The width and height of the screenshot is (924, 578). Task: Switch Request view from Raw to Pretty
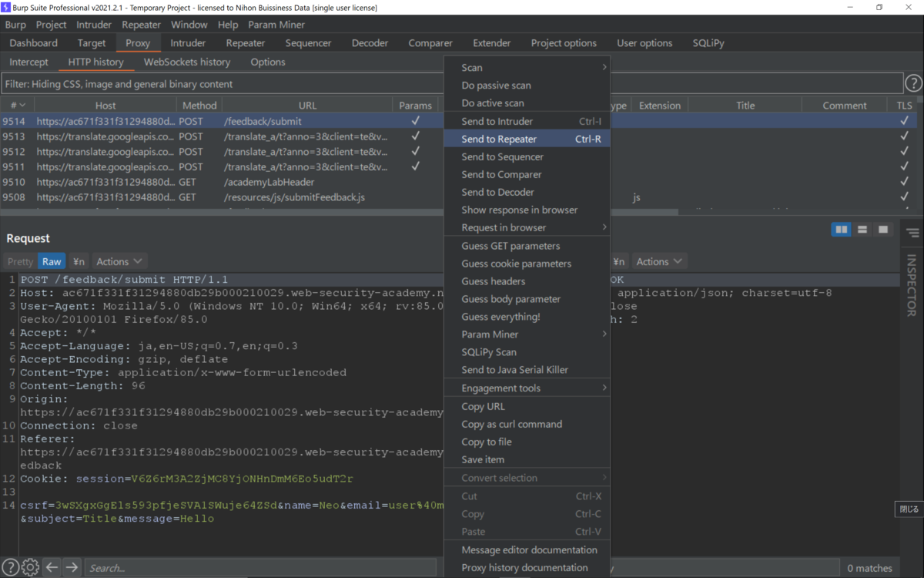[19, 261]
